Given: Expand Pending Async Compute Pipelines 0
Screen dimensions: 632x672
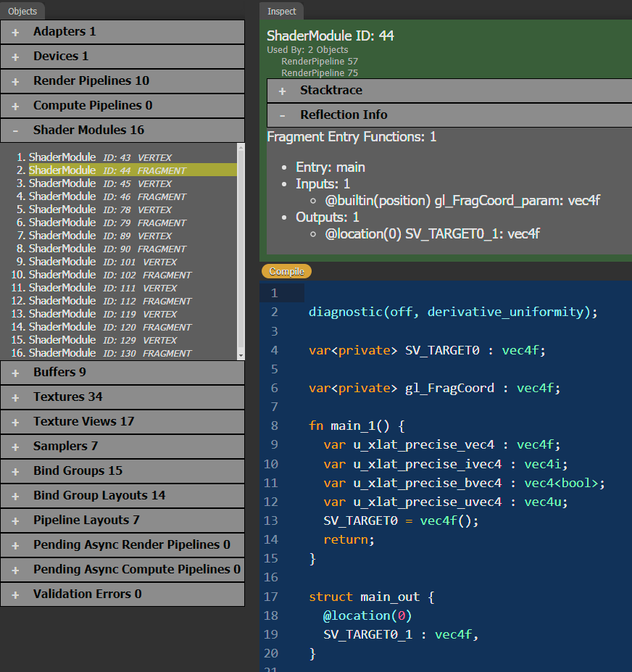Looking at the screenshot, I should 122,569.
